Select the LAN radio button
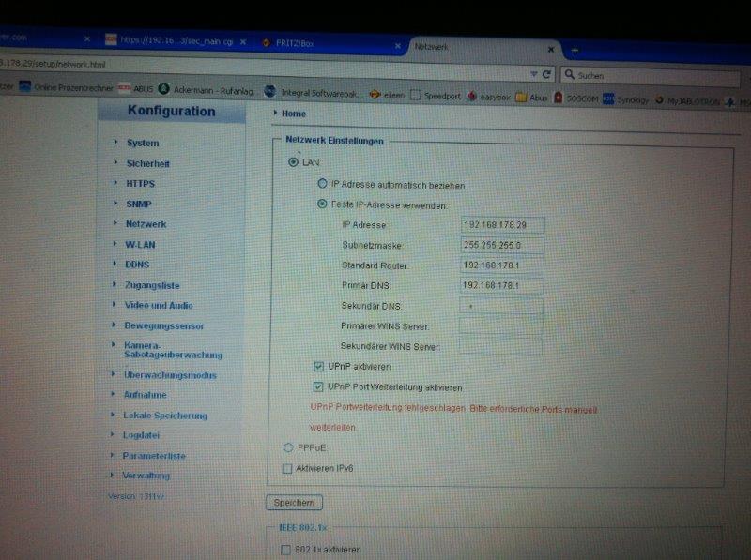751x560 pixels. (x=292, y=161)
